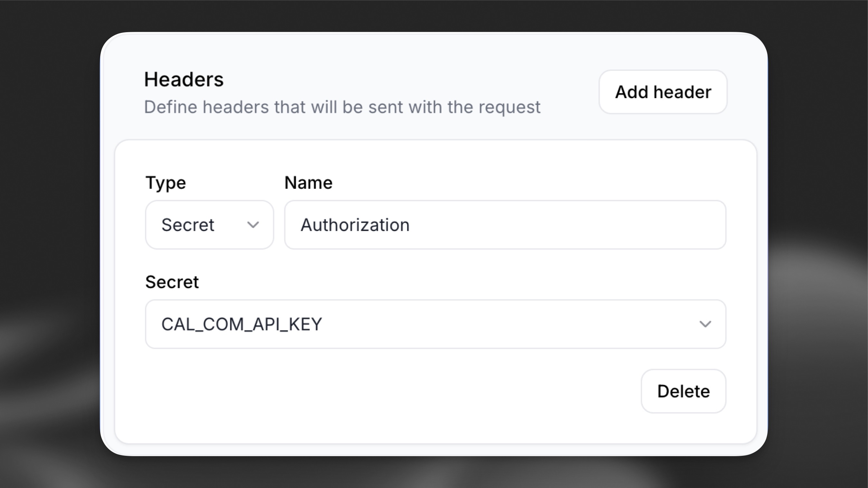The width and height of the screenshot is (868, 488).
Task: Click the Add header button
Action: [663, 92]
